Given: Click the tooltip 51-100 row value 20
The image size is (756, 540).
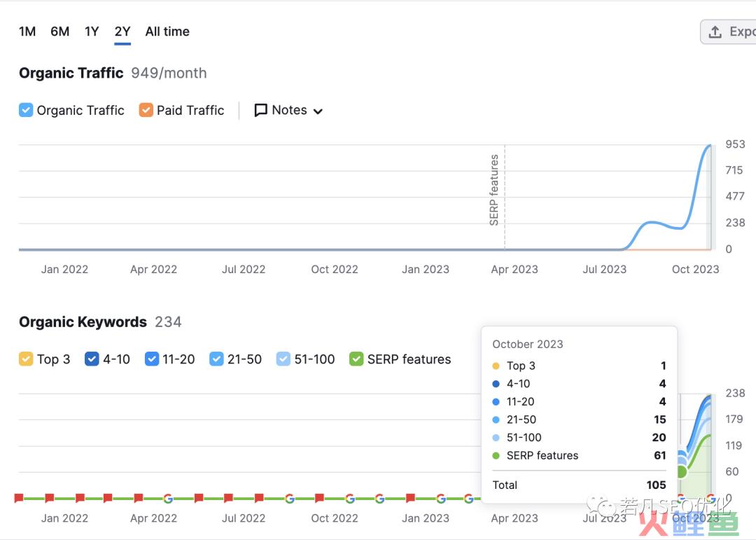Looking at the screenshot, I should pos(659,437).
